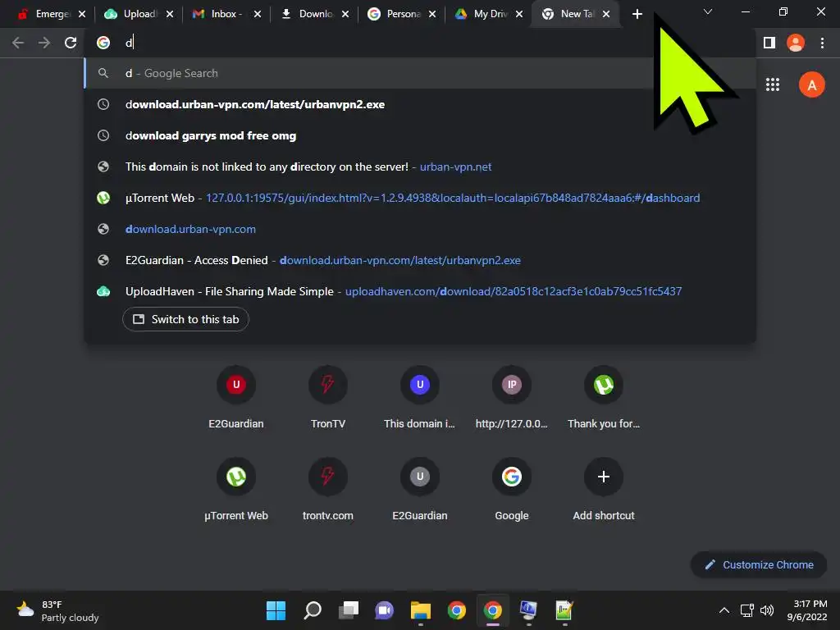Open the http://127.0.0... shortcut
840x630 pixels.
click(512, 396)
